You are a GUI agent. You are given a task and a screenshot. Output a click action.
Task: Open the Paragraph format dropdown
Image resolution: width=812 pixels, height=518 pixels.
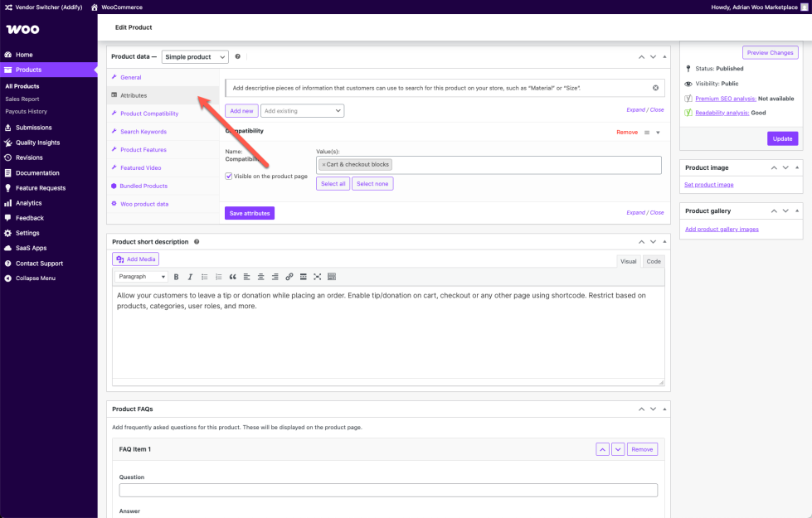(142, 277)
